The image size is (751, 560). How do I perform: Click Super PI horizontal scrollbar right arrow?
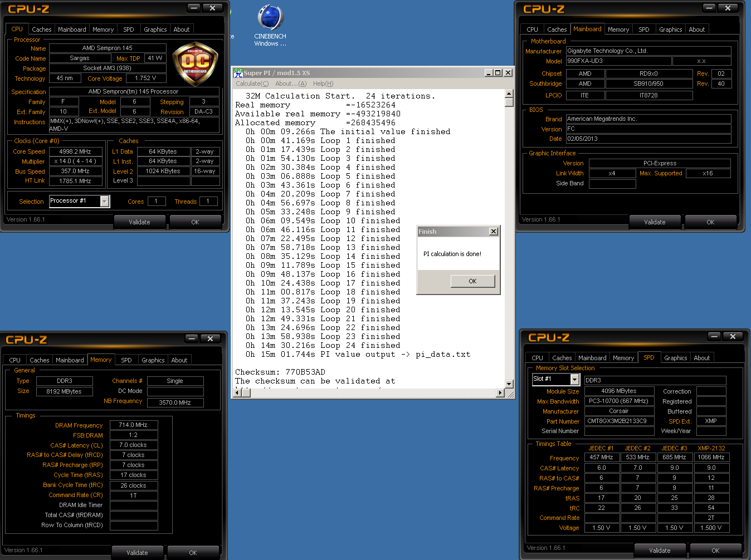[x=500, y=393]
